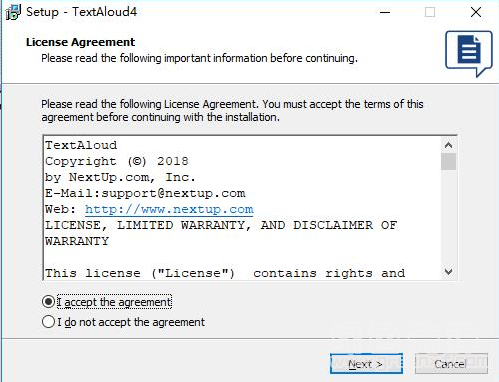The image size is (499, 382).
Task: Close the TextAloud4 setup dialog
Action: pyautogui.click(x=476, y=12)
